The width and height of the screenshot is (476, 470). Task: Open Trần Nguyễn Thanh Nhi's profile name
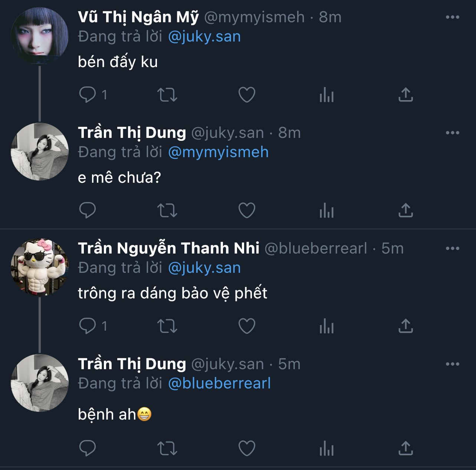(168, 248)
